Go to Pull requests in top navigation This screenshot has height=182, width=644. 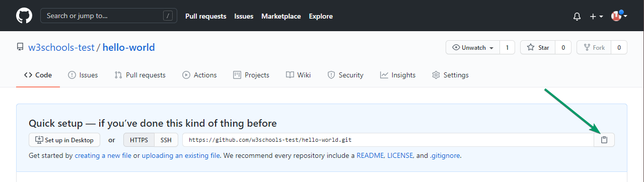[x=205, y=16]
